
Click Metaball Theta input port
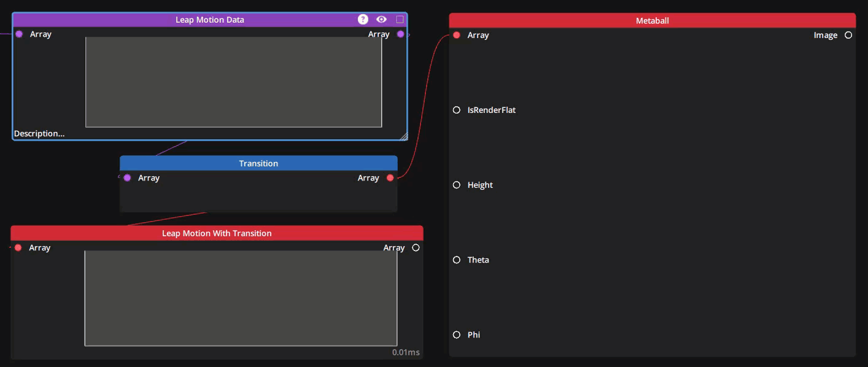pos(457,260)
